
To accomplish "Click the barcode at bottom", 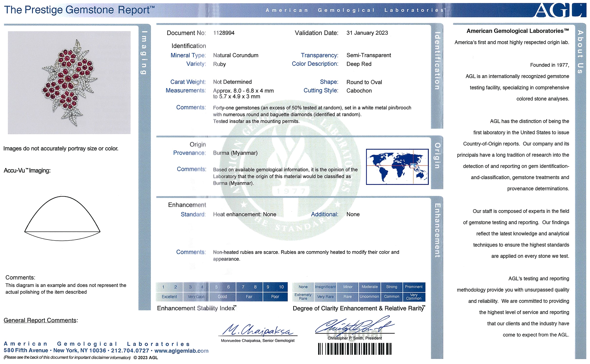I will click(355, 349).
